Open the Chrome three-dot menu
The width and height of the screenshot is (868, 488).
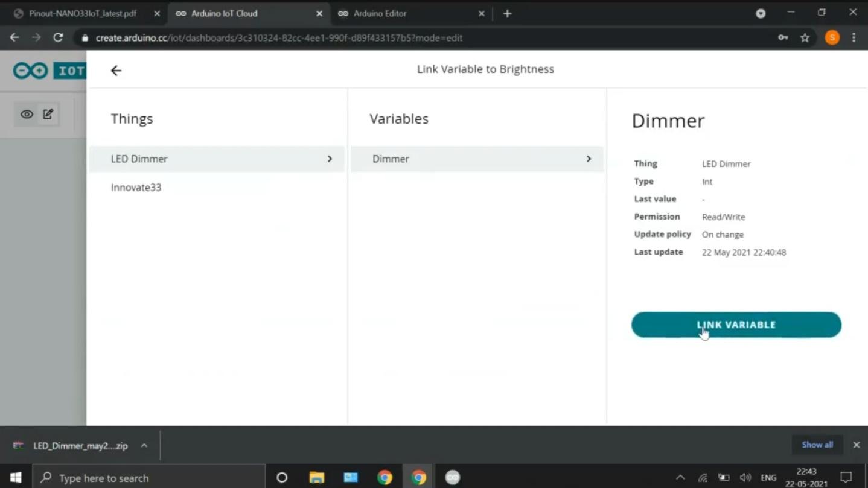854,37
